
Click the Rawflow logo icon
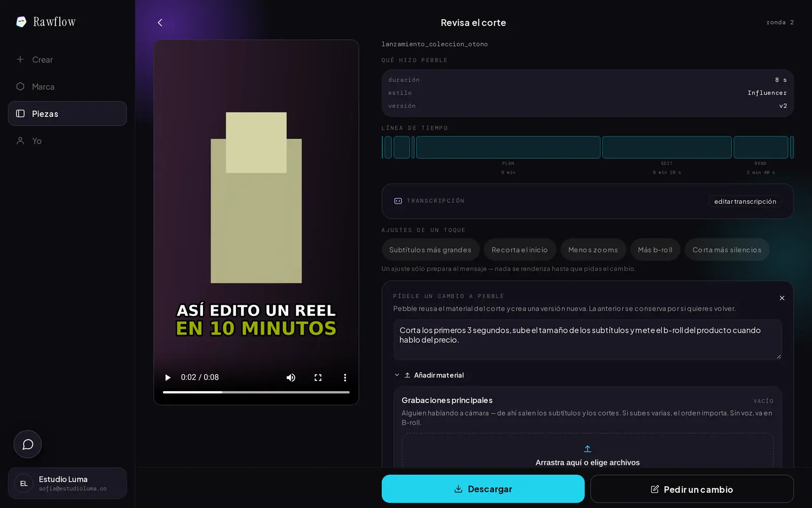tap(21, 22)
